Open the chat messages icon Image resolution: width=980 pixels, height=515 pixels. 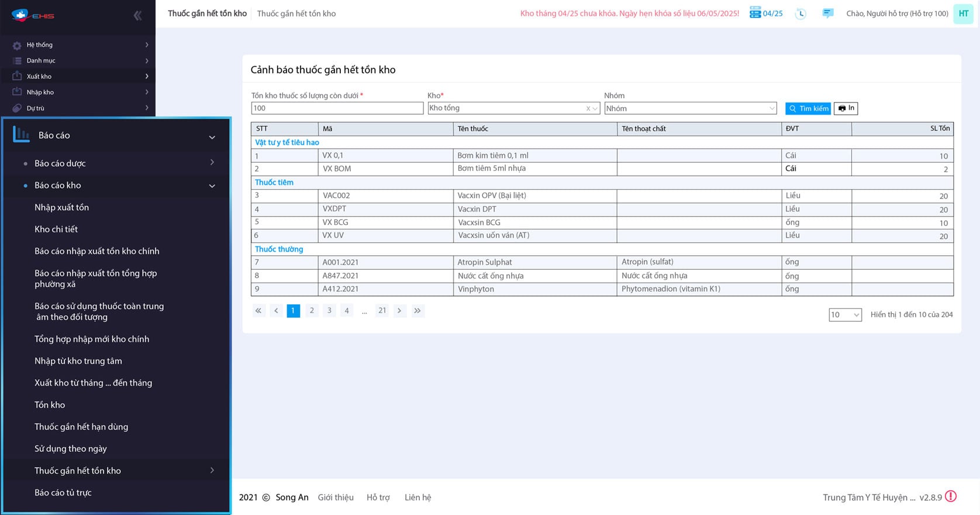827,13
